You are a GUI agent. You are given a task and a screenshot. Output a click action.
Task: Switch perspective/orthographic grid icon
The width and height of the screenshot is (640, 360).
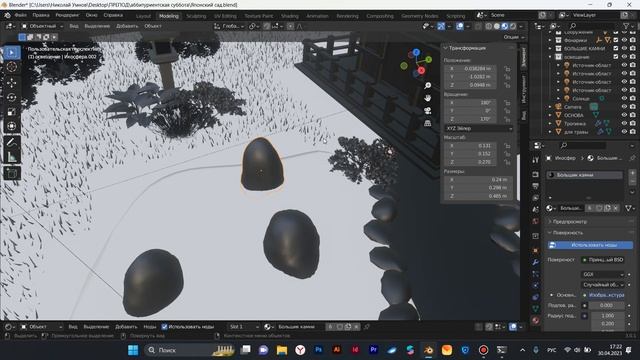pos(427,123)
